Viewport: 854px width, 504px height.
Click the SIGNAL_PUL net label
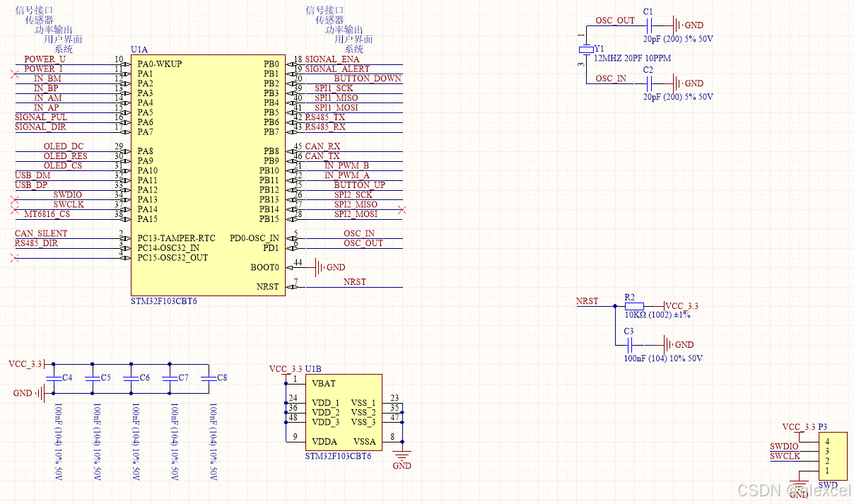coord(41,117)
